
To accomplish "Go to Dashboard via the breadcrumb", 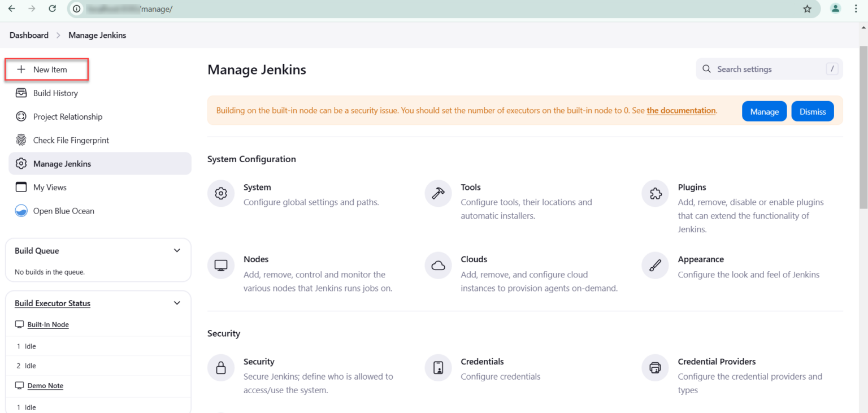I will (28, 35).
